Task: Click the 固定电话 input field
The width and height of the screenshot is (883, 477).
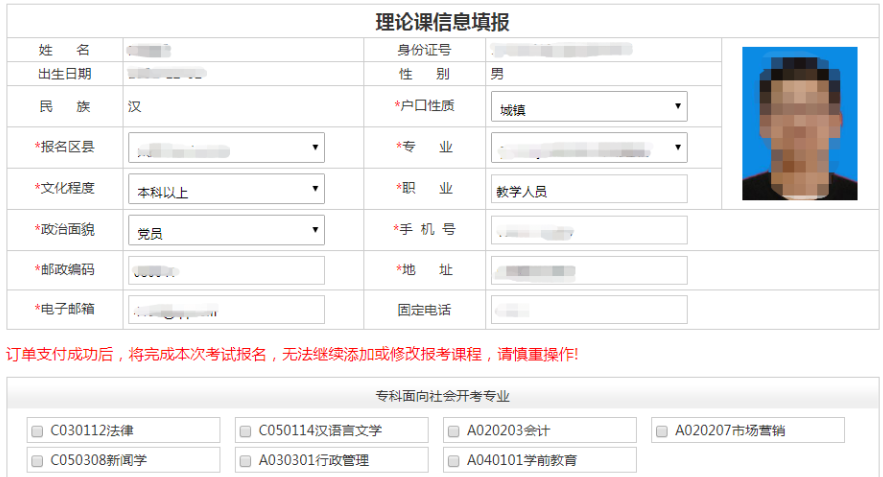Action: [x=588, y=310]
